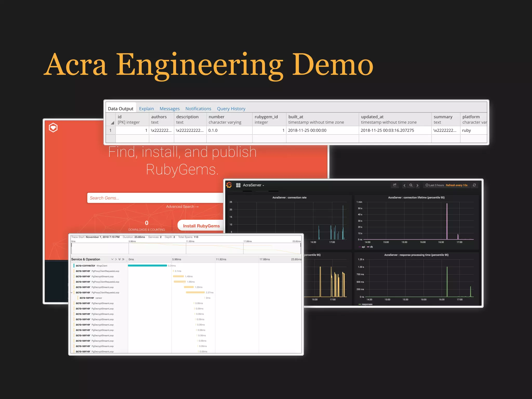
Task: Expand all spans with double-down chevron
Action: (x=119, y=259)
